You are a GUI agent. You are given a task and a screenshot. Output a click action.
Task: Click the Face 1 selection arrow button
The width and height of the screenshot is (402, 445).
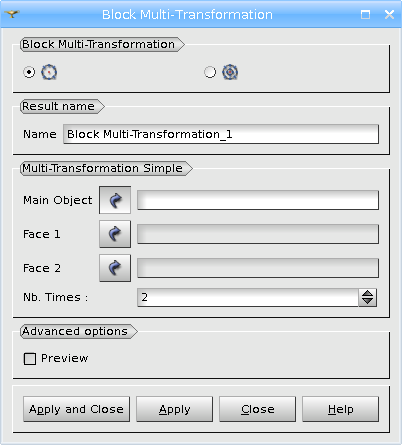pos(115,234)
